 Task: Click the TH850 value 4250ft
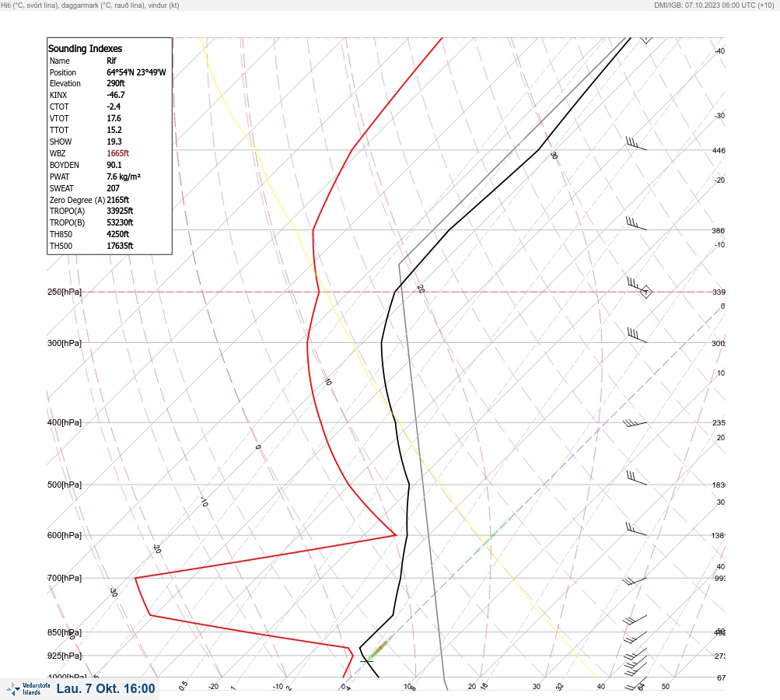click(118, 234)
